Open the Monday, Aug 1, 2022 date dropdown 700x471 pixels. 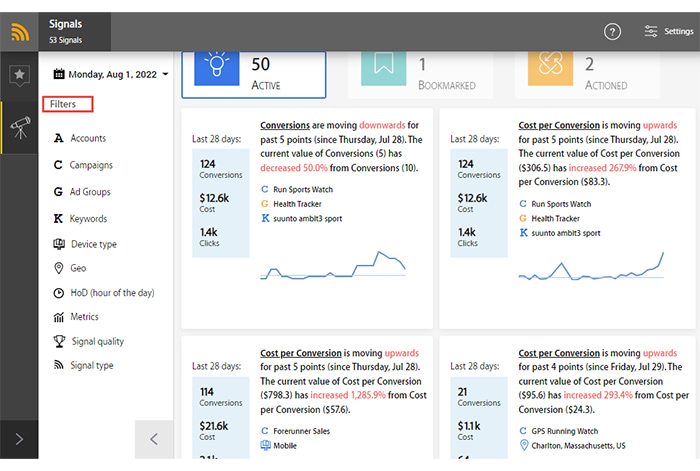pos(111,74)
